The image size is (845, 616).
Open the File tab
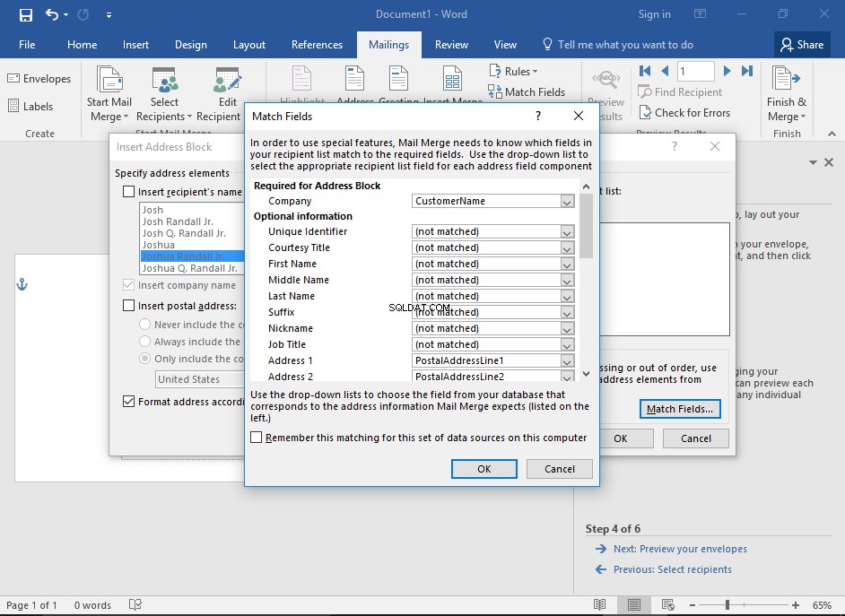click(x=27, y=45)
